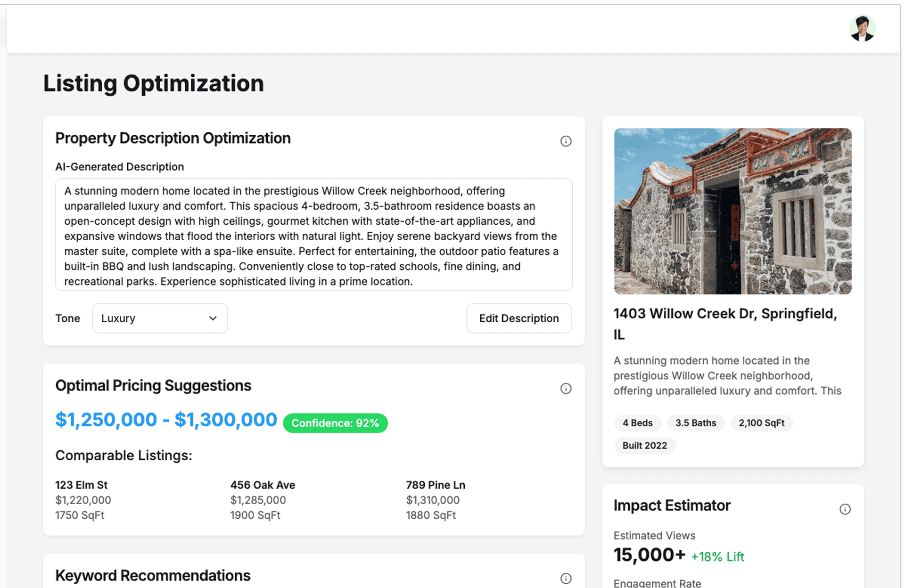Click inside AI-generated description text area
This screenshot has height=588, width=905.
pyautogui.click(x=313, y=235)
